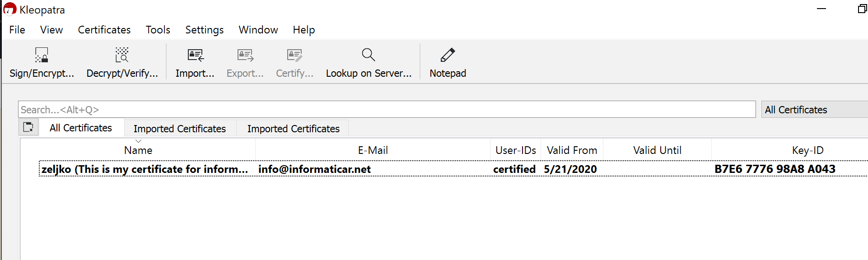Open the Window menu
This screenshot has width=868, height=260.
click(x=258, y=30)
